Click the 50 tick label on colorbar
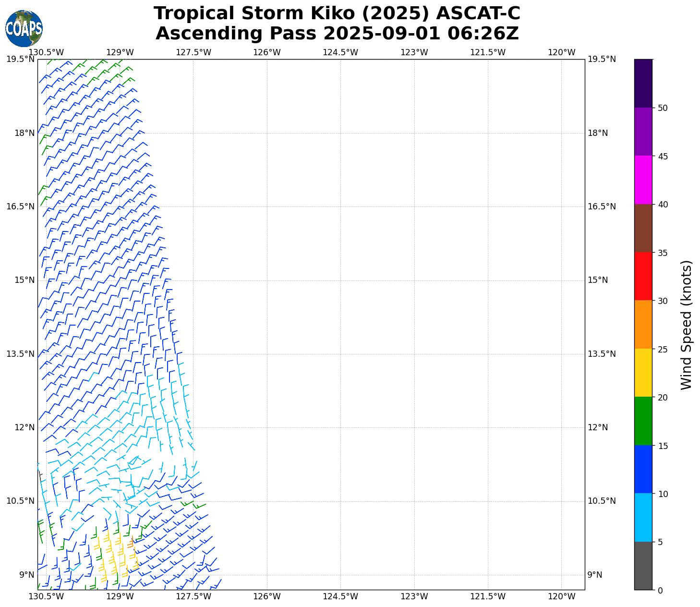700x607 pixels. [663, 108]
